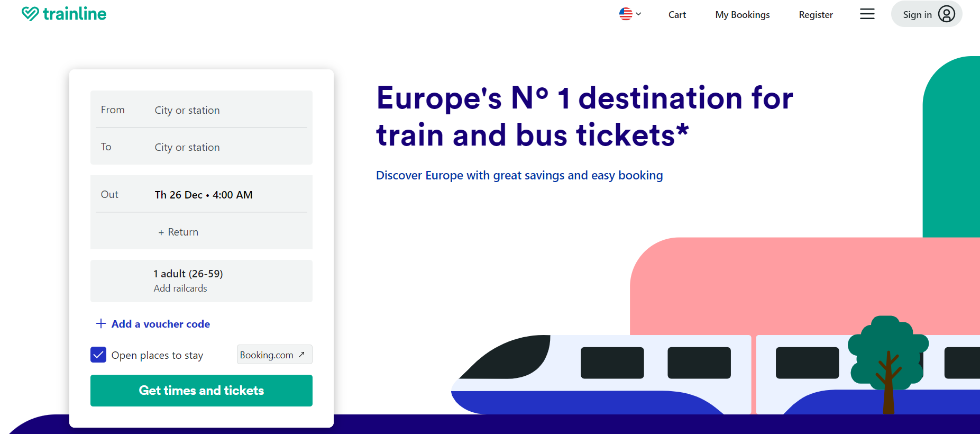Click the trainline wordmark

[75, 14]
